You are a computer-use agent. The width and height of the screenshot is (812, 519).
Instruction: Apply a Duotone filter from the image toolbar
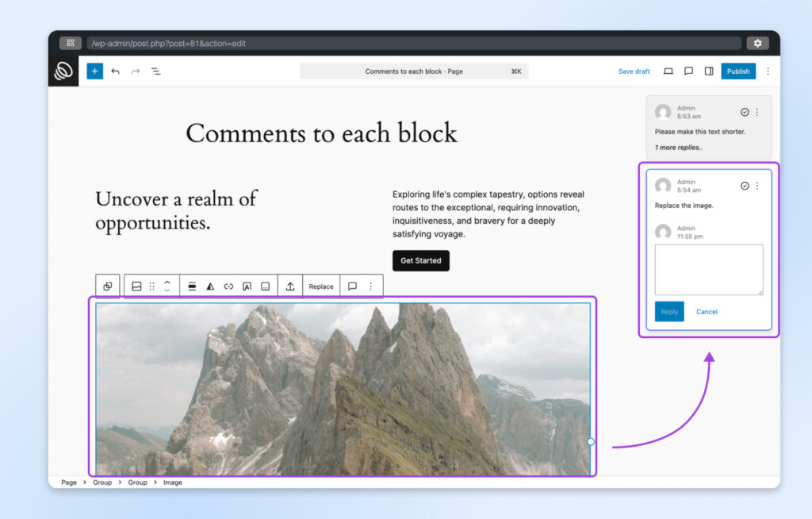(x=209, y=286)
